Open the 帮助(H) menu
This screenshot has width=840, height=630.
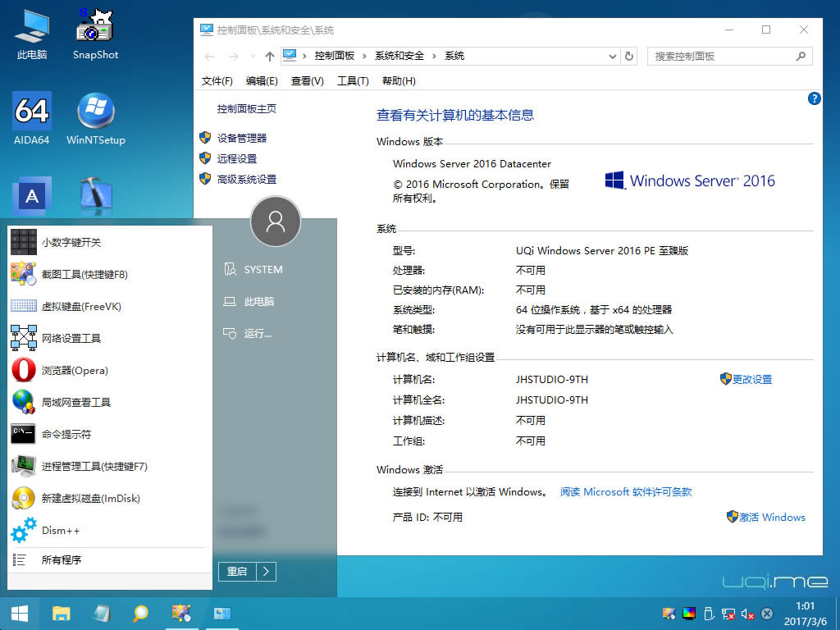399,81
